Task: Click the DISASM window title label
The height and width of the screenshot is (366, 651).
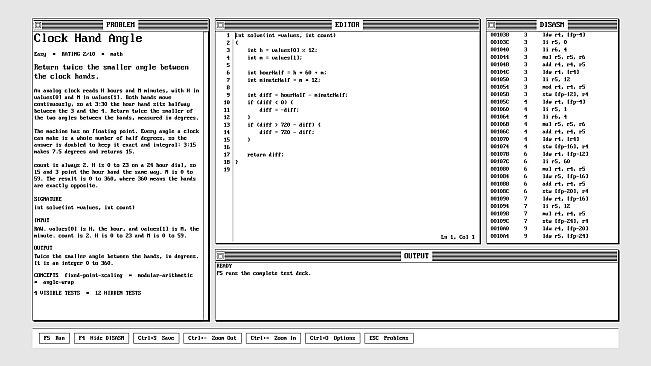Action: 552,25
